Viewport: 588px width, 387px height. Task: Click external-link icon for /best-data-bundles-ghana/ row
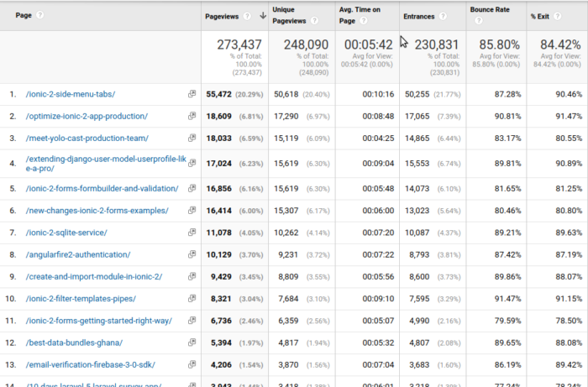click(x=192, y=343)
